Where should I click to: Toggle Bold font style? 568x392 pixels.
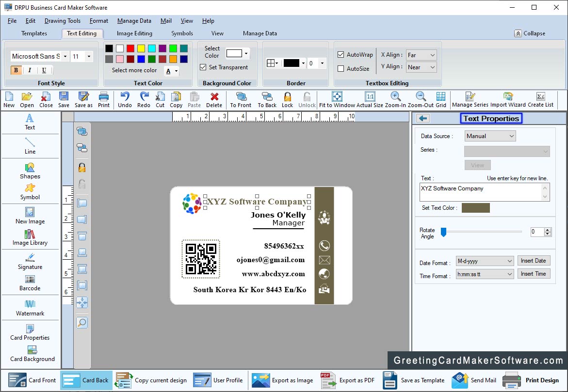16,70
